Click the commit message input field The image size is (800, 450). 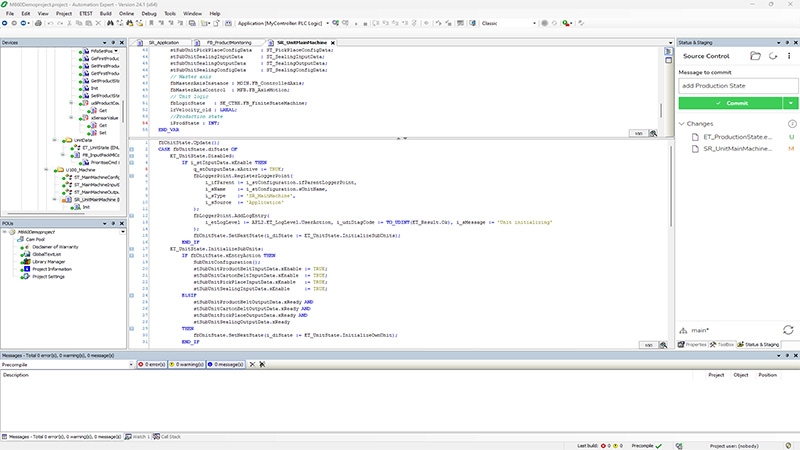738,86
